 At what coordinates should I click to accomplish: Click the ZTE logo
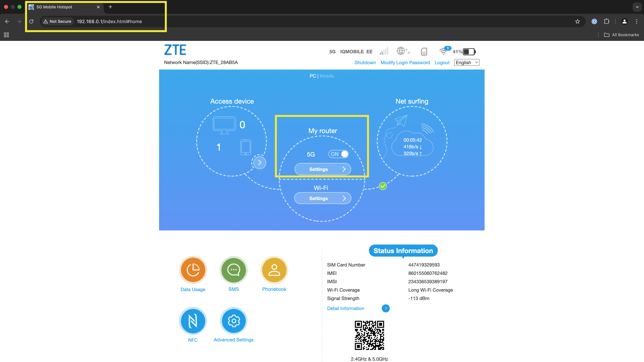click(x=175, y=50)
